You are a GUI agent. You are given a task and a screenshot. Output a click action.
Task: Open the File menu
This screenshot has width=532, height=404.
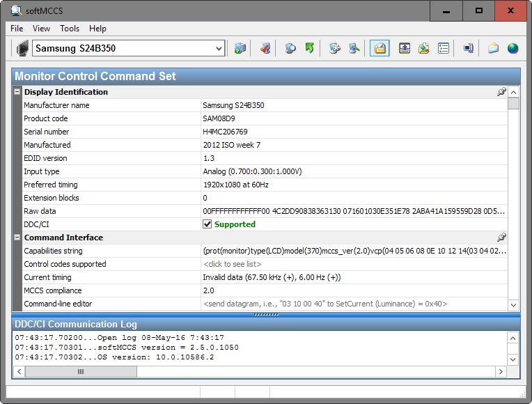17,29
